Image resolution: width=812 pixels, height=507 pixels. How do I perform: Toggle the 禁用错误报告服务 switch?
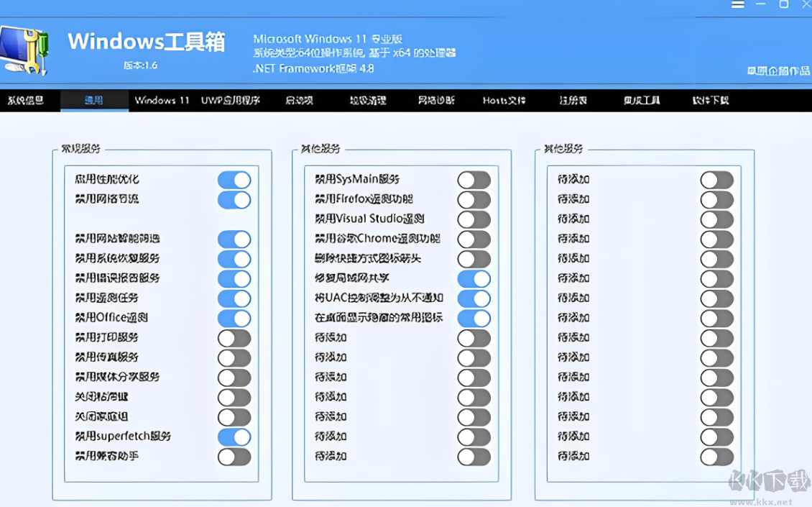click(x=234, y=278)
